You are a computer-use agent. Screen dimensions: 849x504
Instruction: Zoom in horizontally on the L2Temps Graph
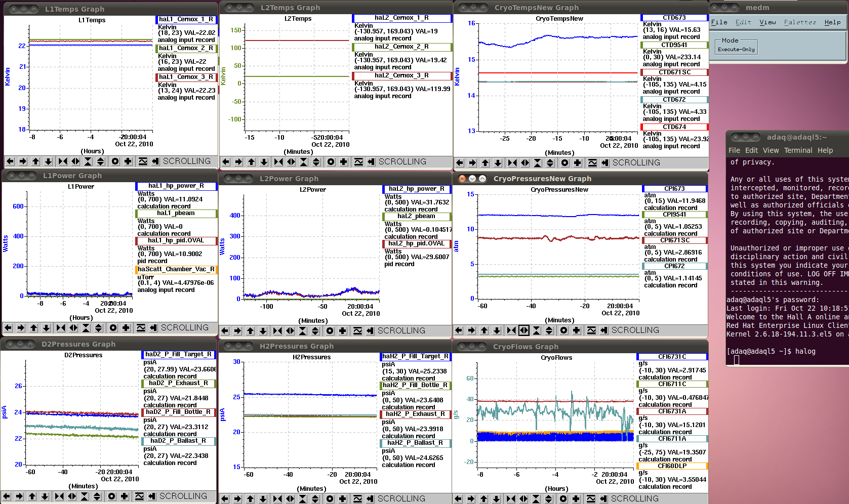click(x=278, y=162)
